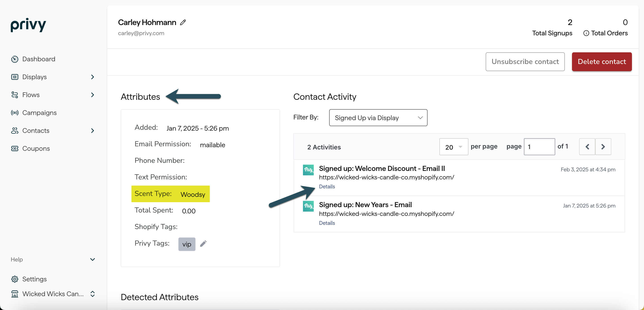Open the 20 per page dropdown
Image resolution: width=644 pixels, height=310 pixels.
pyautogui.click(x=453, y=147)
